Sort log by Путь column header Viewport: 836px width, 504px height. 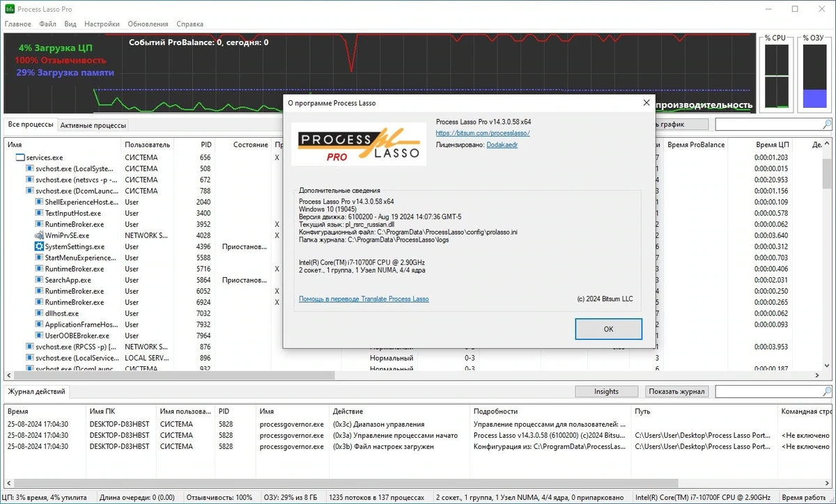coord(704,411)
